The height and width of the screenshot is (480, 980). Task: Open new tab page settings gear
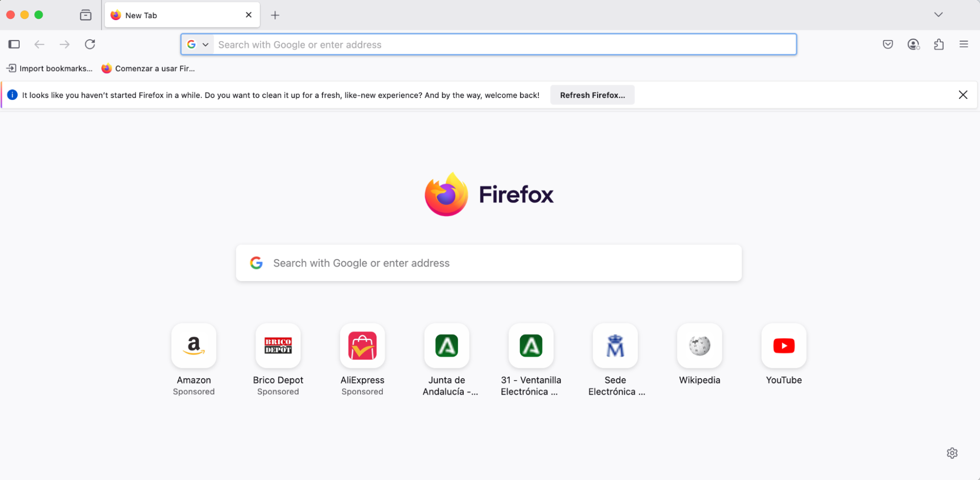pos(952,453)
